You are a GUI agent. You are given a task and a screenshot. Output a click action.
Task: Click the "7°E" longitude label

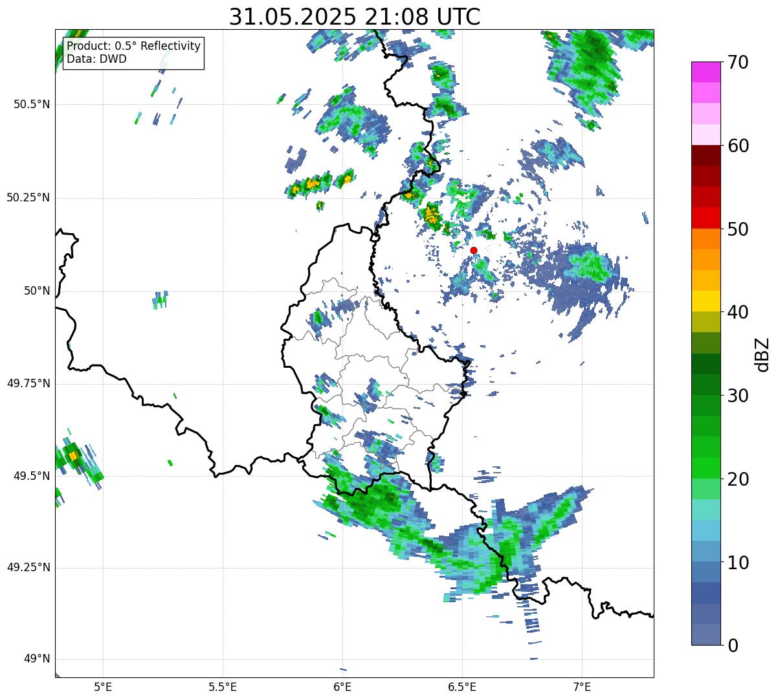(x=582, y=686)
